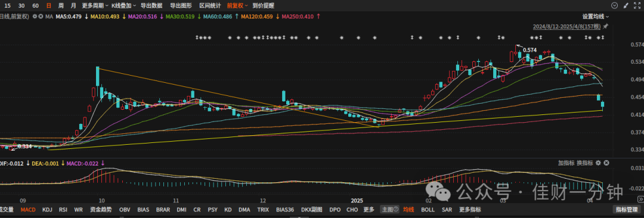Click the MA30:0.519 value label

(x=181, y=17)
